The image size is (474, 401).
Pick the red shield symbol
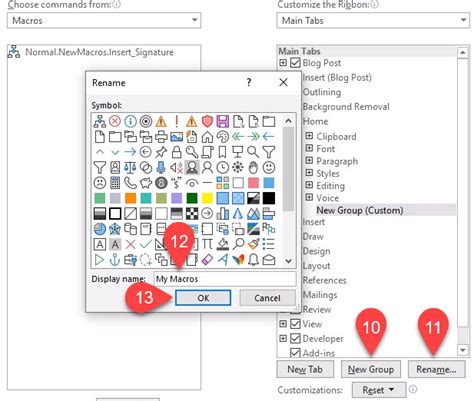207,121
